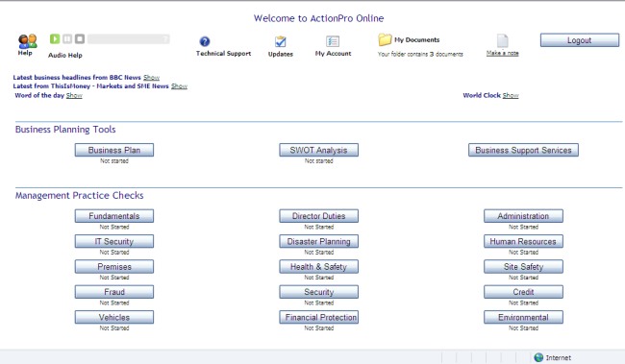Click 'Not started' under Business Plan
The width and height of the screenshot is (625, 364).
point(114,161)
